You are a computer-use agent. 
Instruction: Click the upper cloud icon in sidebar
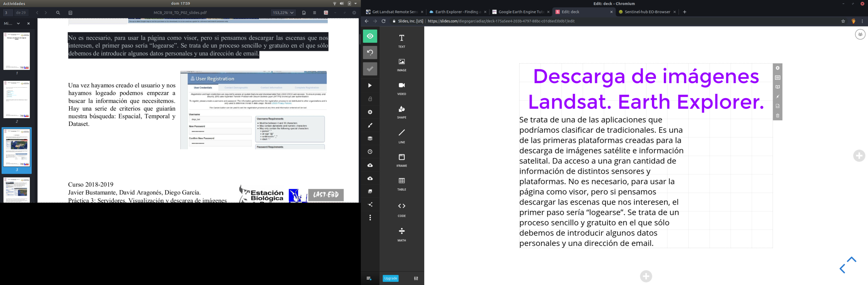[370, 165]
